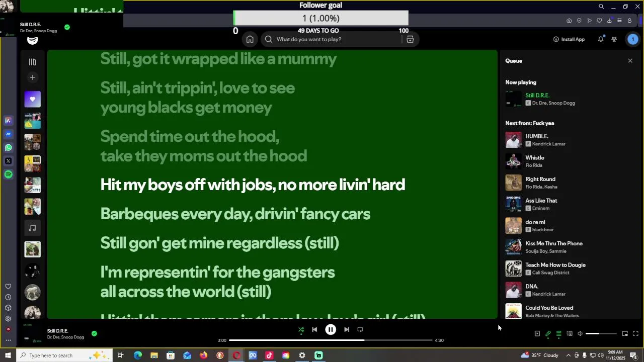
Task: Open the music note playlist tile
Action: pyautogui.click(x=33, y=228)
